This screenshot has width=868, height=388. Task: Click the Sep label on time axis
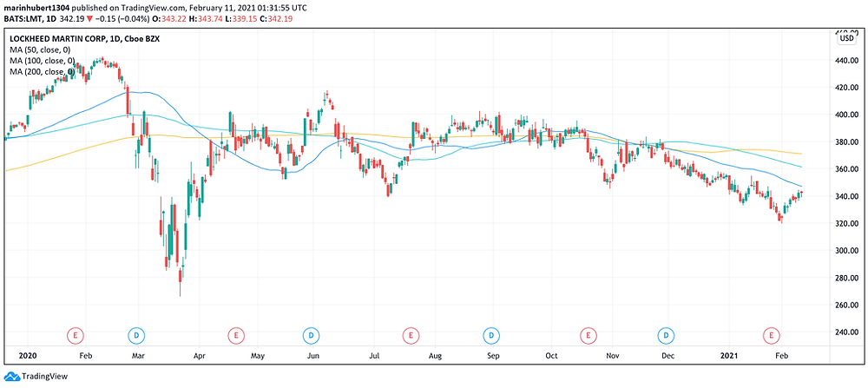pyautogui.click(x=493, y=355)
